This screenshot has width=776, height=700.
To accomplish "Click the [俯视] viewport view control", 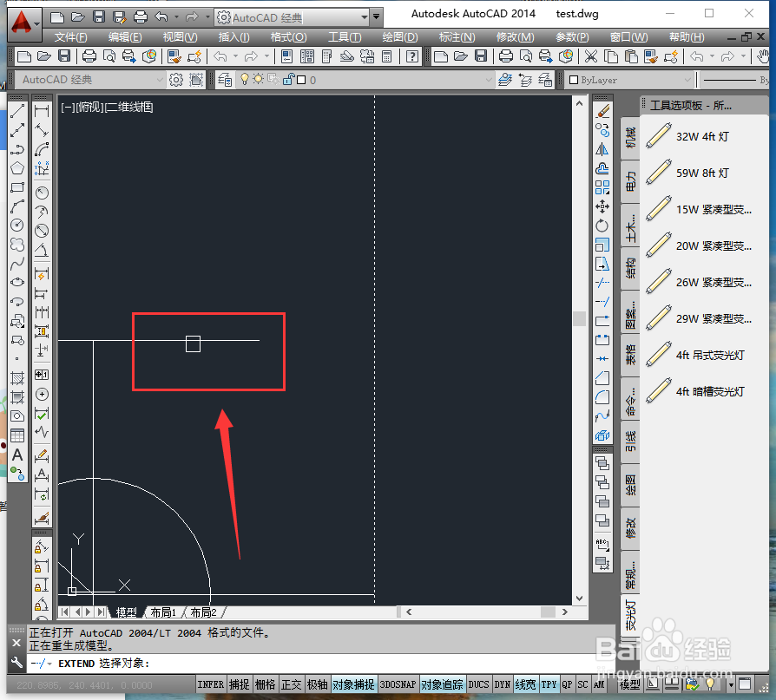I will pyautogui.click(x=90, y=107).
